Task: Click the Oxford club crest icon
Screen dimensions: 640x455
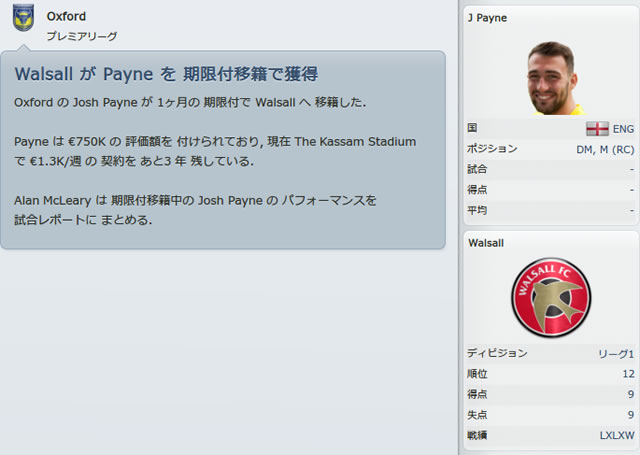Action: click(23, 18)
